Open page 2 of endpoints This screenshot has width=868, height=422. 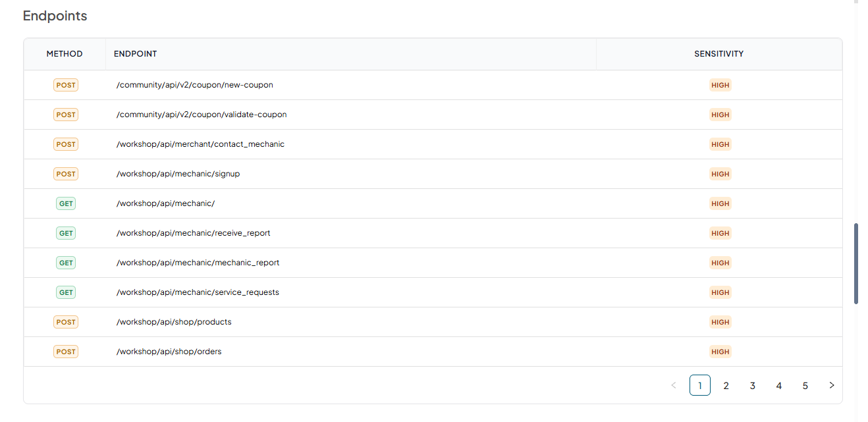pyautogui.click(x=726, y=385)
